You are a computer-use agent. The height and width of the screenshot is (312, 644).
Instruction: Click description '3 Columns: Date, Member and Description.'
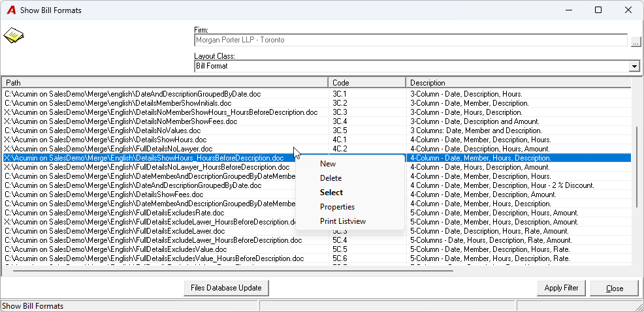point(476,131)
